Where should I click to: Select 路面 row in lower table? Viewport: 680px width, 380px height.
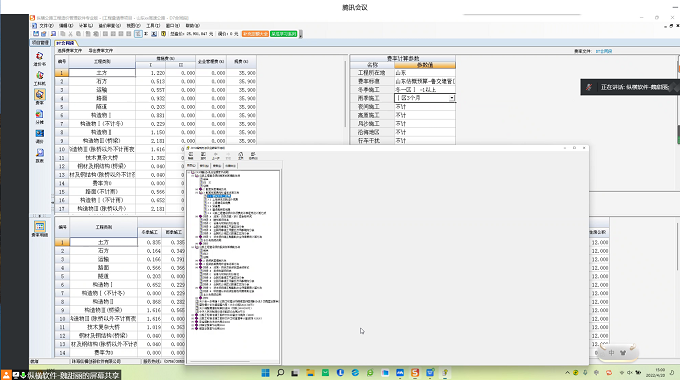point(121,268)
